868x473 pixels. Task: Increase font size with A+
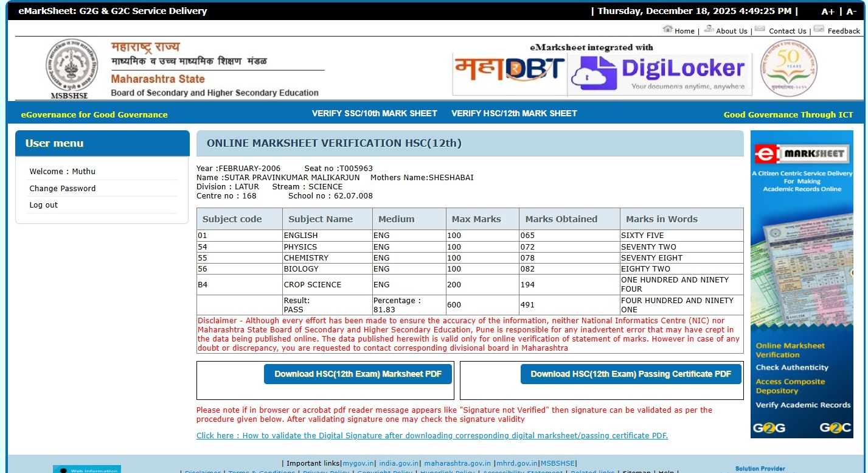click(x=828, y=12)
